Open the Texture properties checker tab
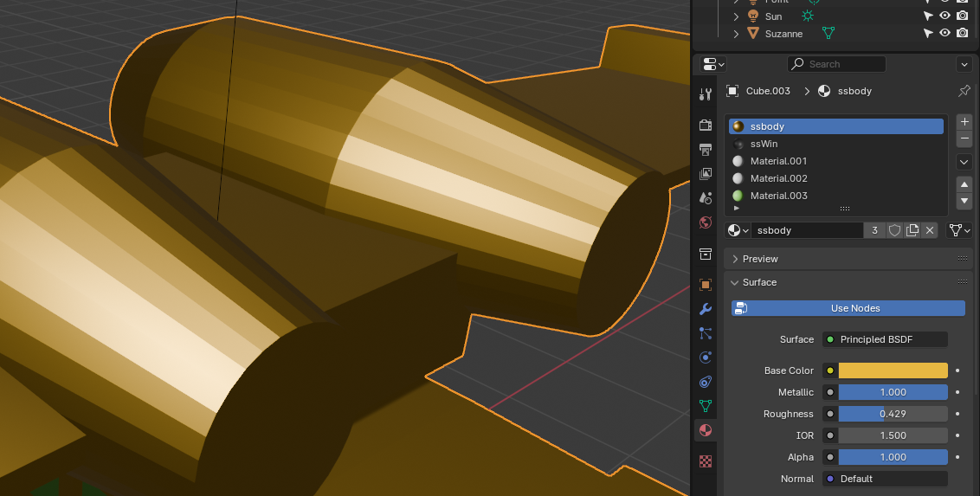This screenshot has width=980, height=496. 706,461
